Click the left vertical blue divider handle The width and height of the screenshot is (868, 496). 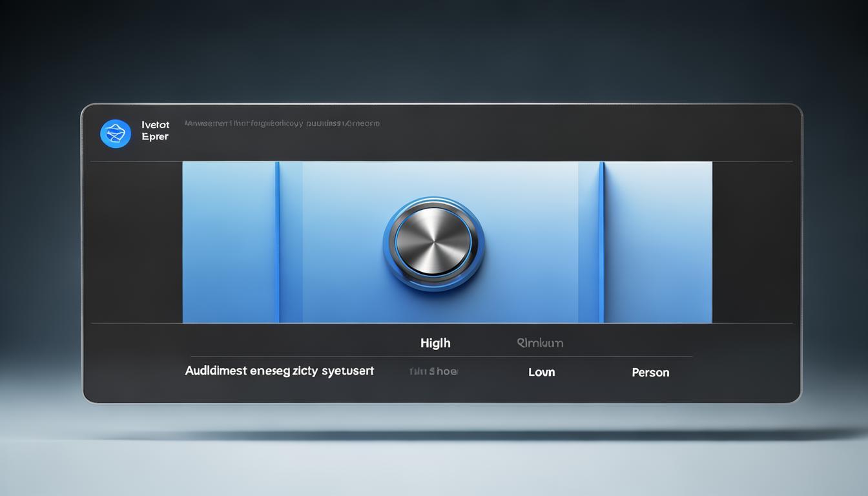point(277,242)
